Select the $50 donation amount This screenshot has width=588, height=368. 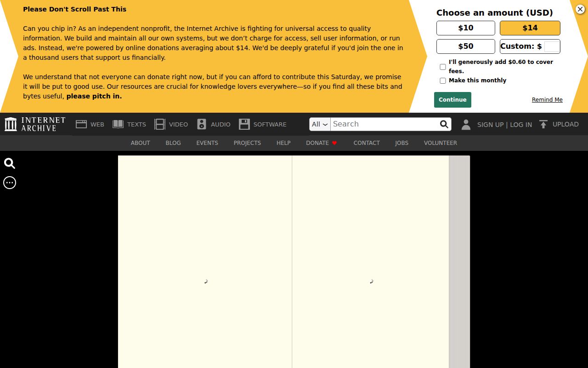click(466, 46)
